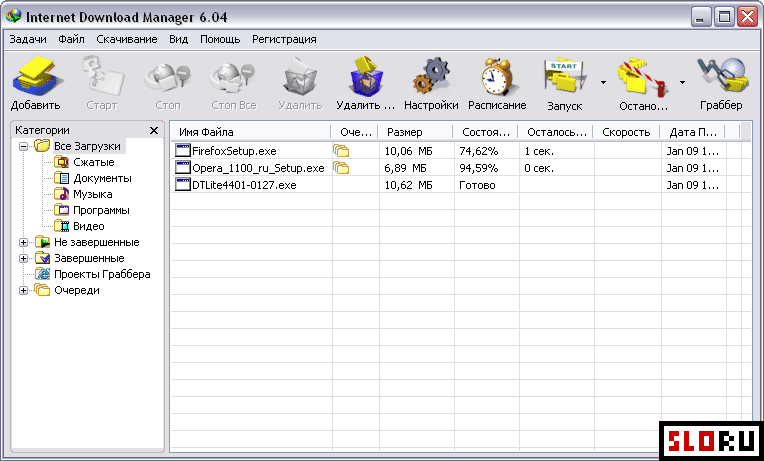Sort by the Размер column header
This screenshot has height=461, width=764.
point(416,132)
